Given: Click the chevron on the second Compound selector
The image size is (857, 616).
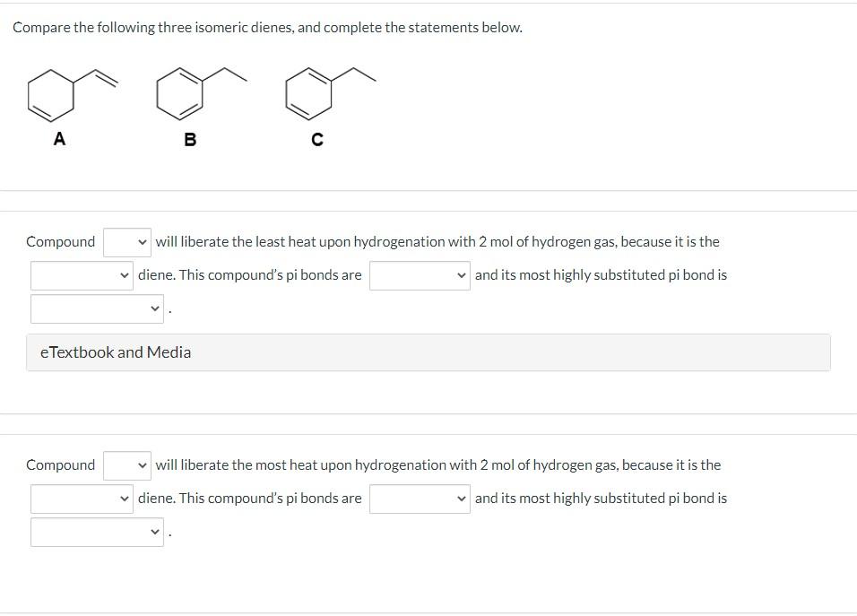Looking at the screenshot, I should (142, 464).
